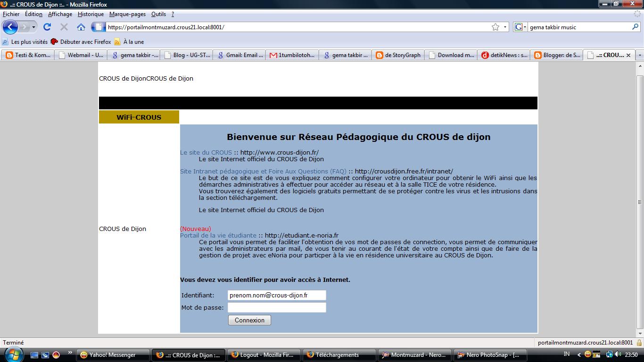Viewport: 644px width, 362px height.
Task: Switch to 'Montmuzard - Nero...' taskbar window
Action: pos(415,355)
